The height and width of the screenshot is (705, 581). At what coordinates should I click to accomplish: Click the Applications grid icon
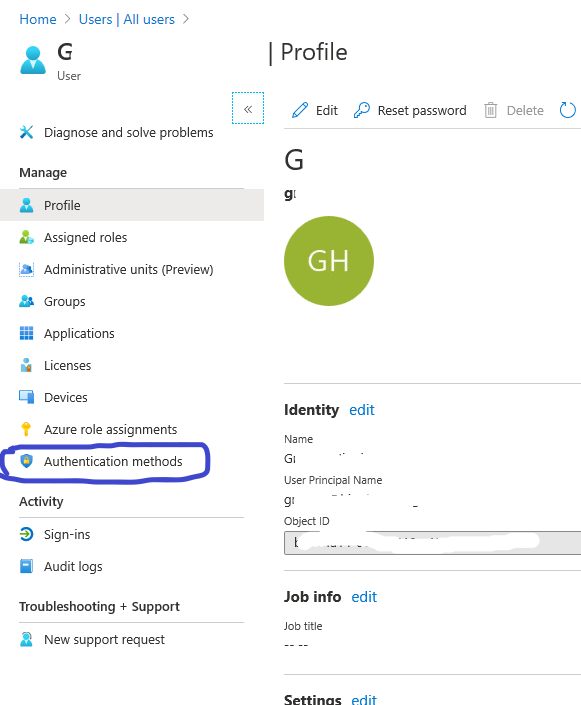[27, 333]
